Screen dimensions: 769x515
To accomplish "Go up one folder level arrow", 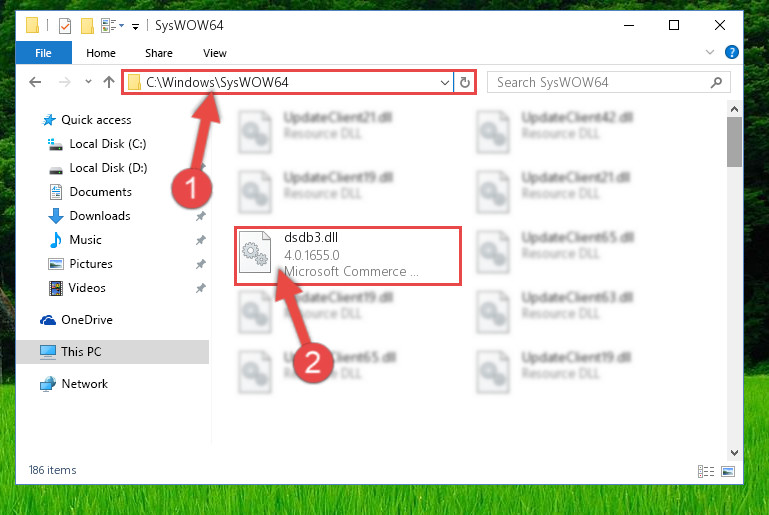I will click(x=109, y=82).
